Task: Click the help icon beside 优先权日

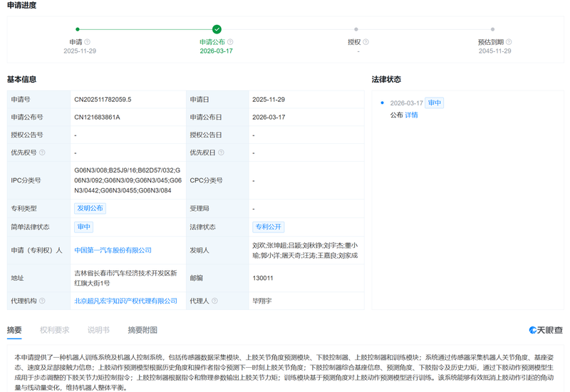Action: click(x=221, y=153)
